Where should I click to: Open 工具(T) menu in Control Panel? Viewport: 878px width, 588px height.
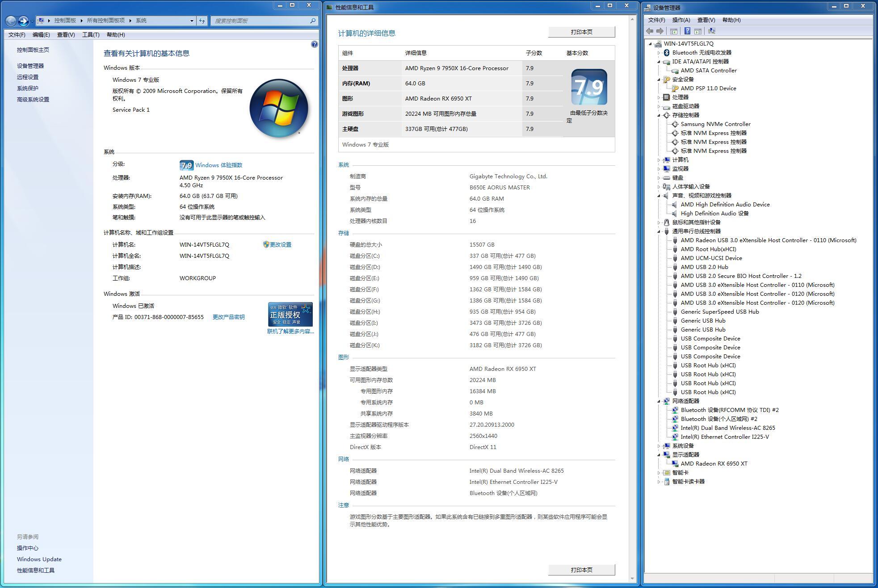(x=91, y=35)
